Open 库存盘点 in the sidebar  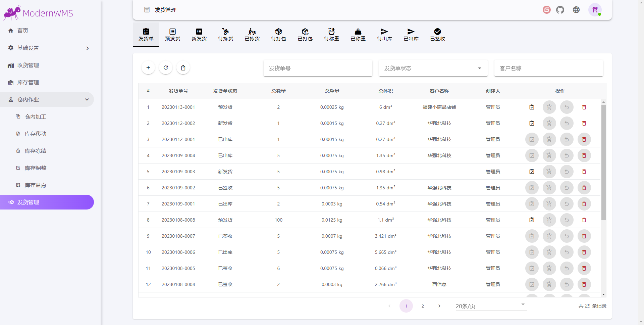point(35,185)
